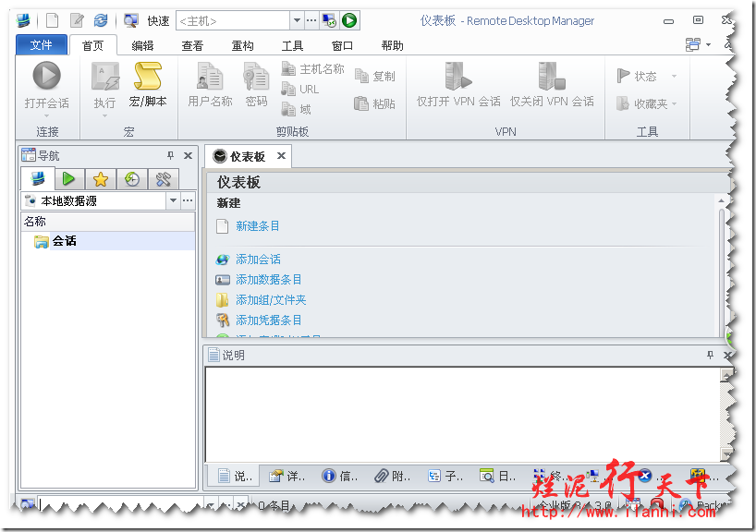Open the 宏/脚本 scroll icon
Screen dimensions: 756x532
click(x=148, y=76)
